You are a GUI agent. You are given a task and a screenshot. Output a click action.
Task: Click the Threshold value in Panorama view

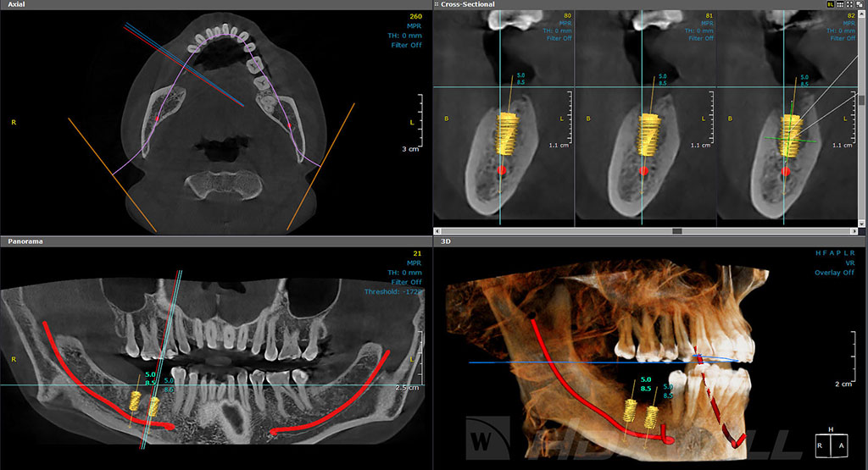click(393, 291)
